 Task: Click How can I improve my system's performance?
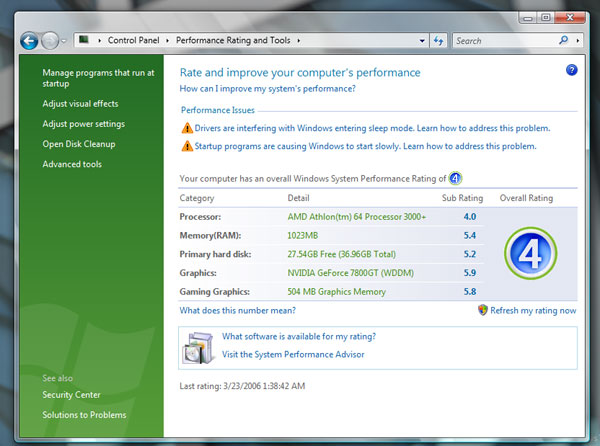[x=267, y=89]
